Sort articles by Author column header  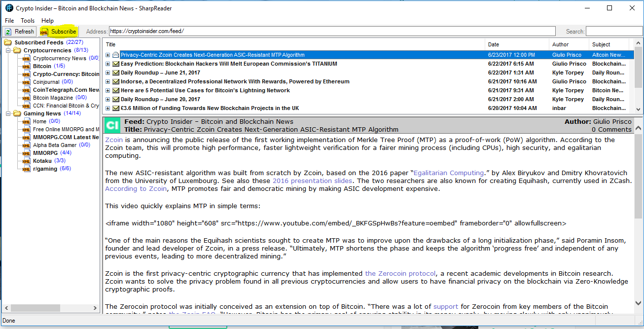coord(569,44)
